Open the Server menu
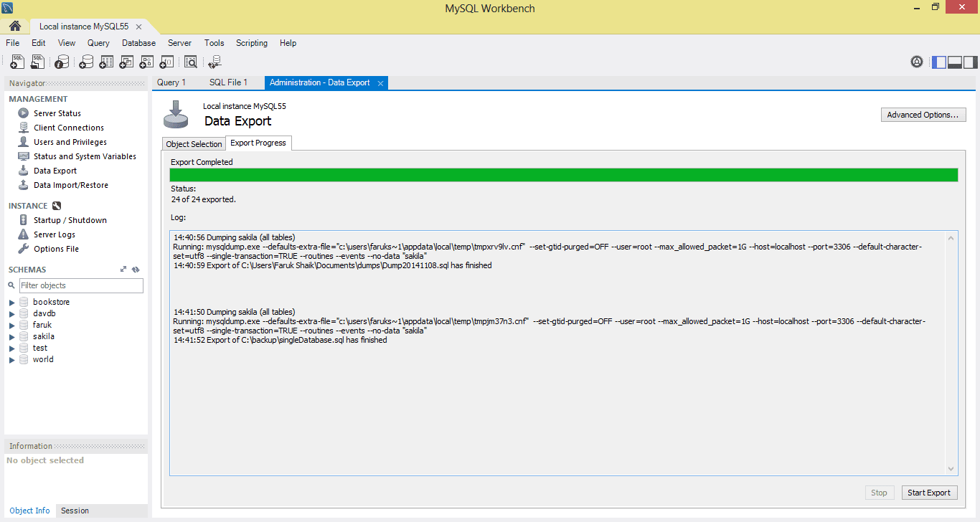Image resolution: width=980 pixels, height=522 pixels. click(179, 43)
